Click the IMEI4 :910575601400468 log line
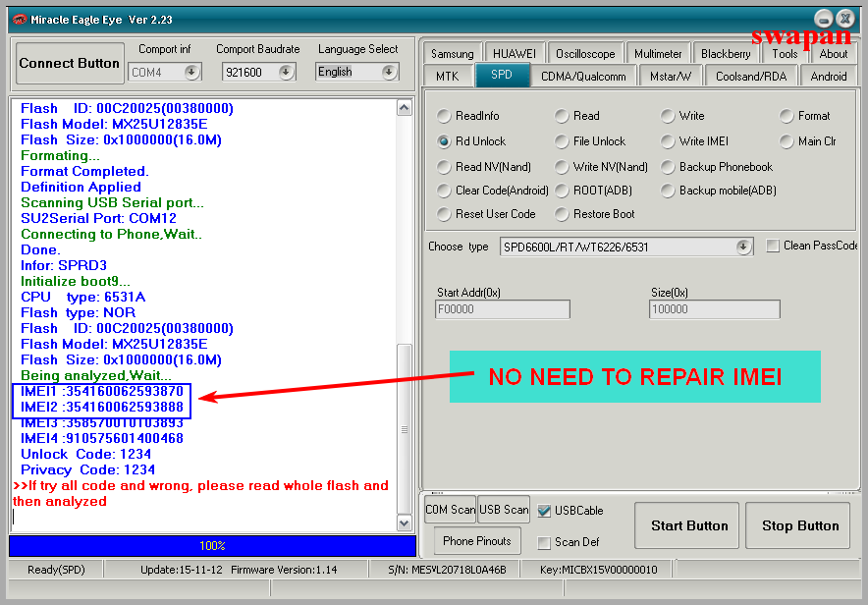This screenshot has width=868, height=605. click(x=102, y=438)
